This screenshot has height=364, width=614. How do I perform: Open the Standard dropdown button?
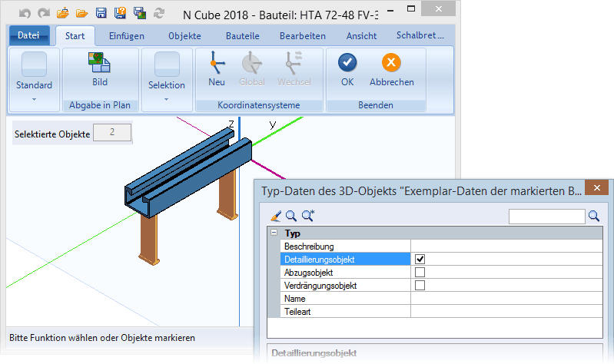point(34,80)
